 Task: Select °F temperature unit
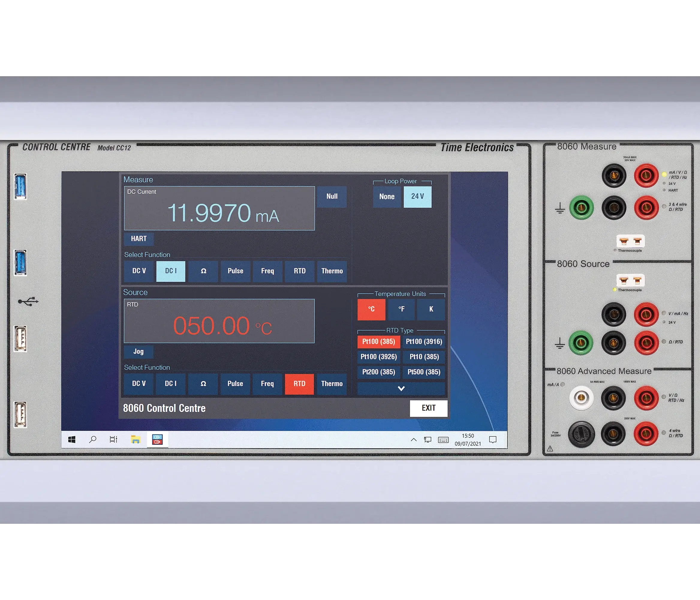(401, 309)
